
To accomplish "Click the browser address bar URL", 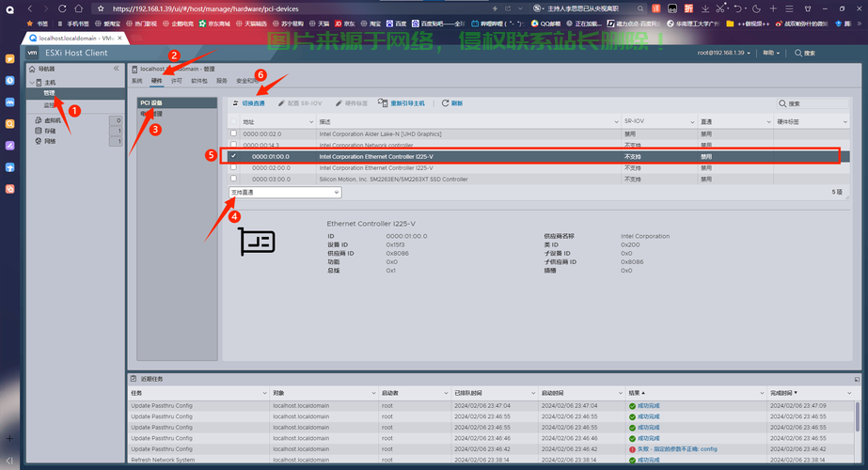I will (x=205, y=8).
